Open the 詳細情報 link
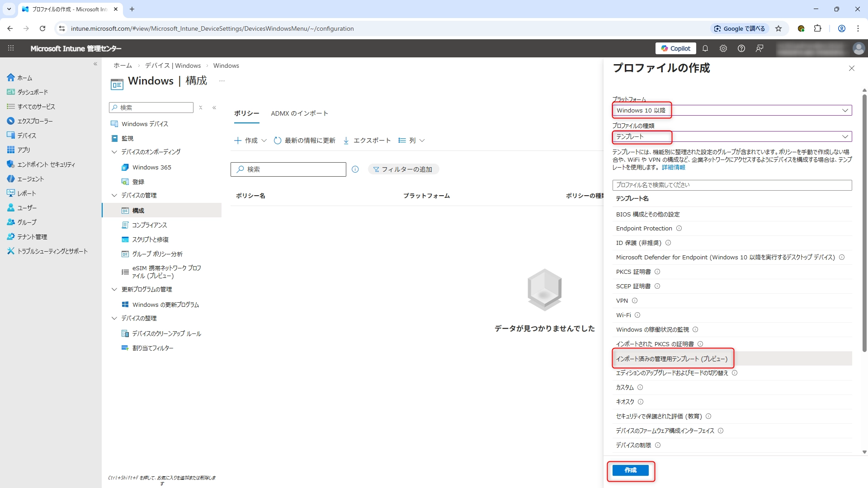Screen dimensions: 868x488 (673, 167)
